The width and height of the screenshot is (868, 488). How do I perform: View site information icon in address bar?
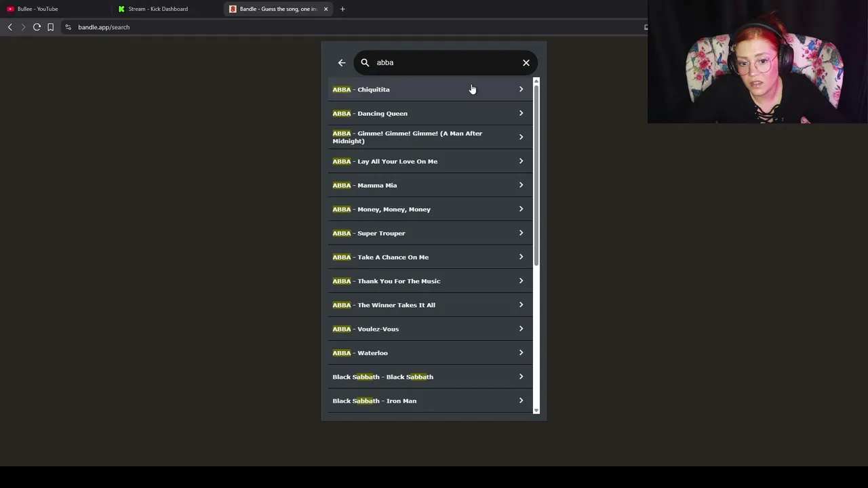click(68, 27)
